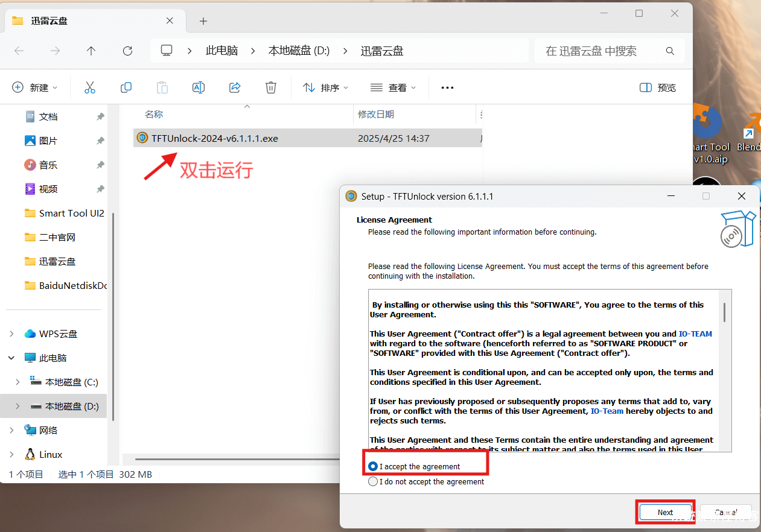761x532 pixels.
Task: Click 迅雷云盘 breadcrumb segment
Action: point(382,51)
